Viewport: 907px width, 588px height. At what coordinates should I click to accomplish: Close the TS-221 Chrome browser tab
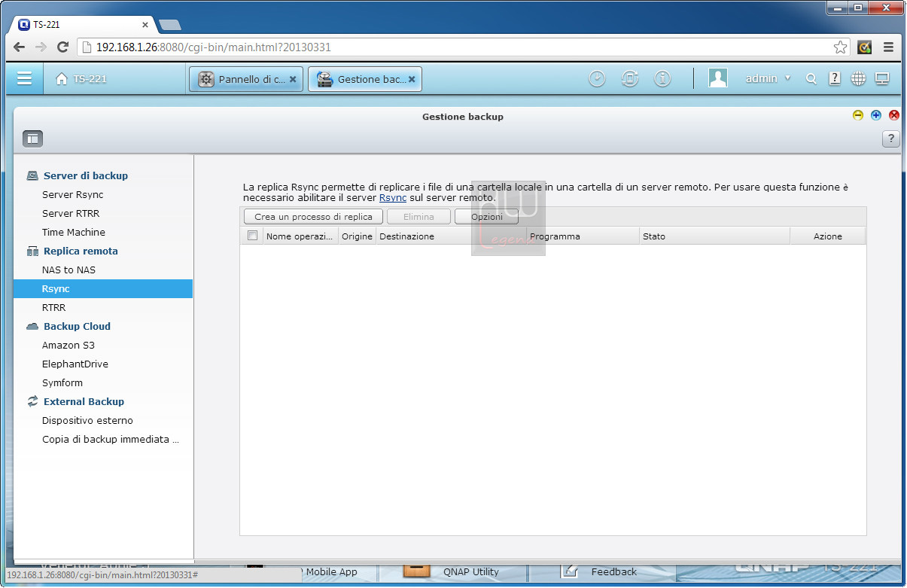click(x=145, y=25)
